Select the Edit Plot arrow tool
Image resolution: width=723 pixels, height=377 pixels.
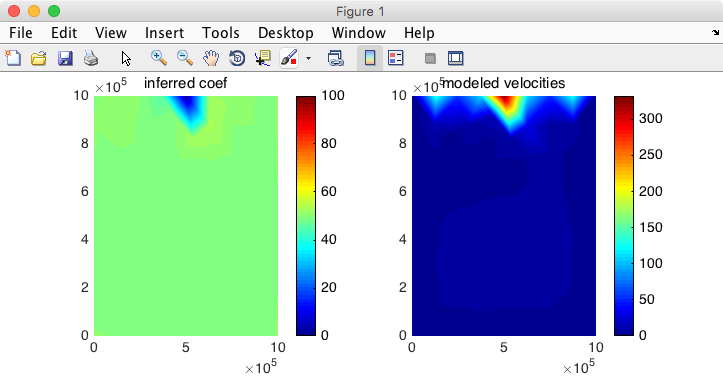(126, 59)
